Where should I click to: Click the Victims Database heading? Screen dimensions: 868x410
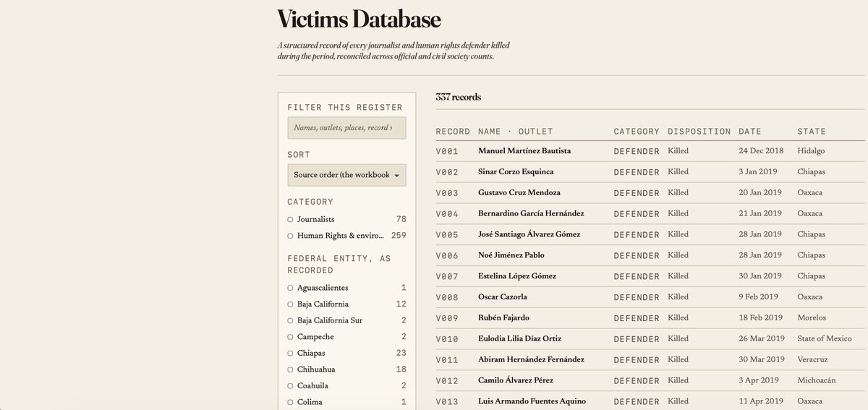(x=359, y=18)
